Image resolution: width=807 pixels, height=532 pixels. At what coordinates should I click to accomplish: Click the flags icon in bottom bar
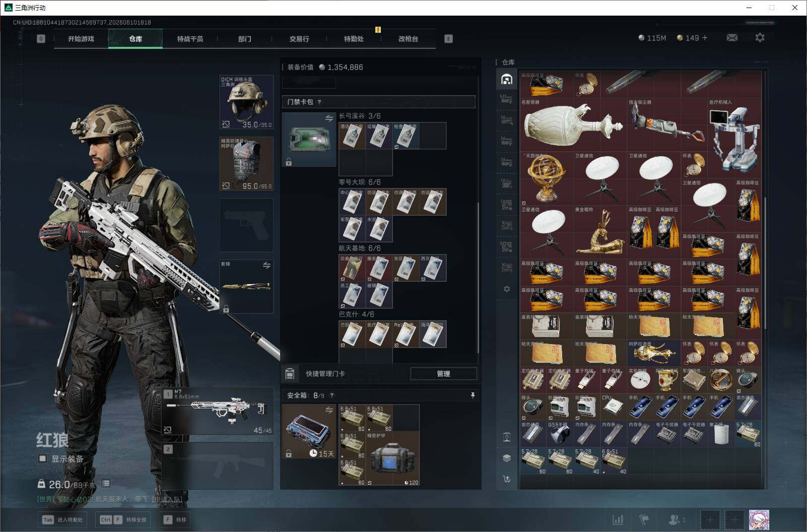point(644,520)
